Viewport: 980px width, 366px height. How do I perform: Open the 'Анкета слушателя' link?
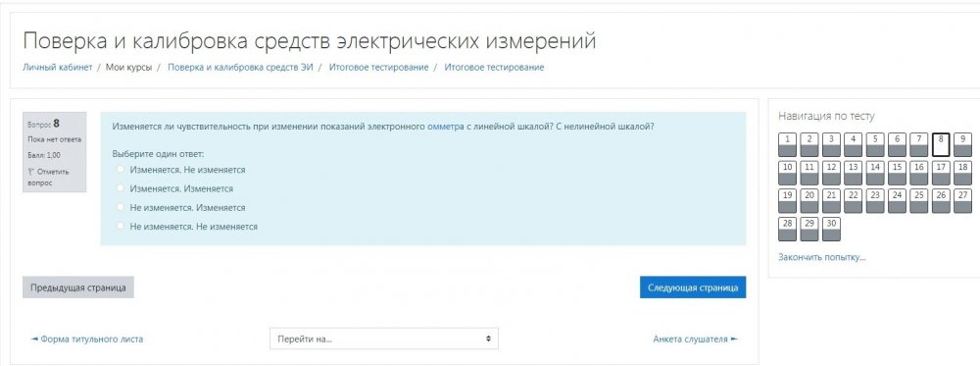[x=695, y=340]
